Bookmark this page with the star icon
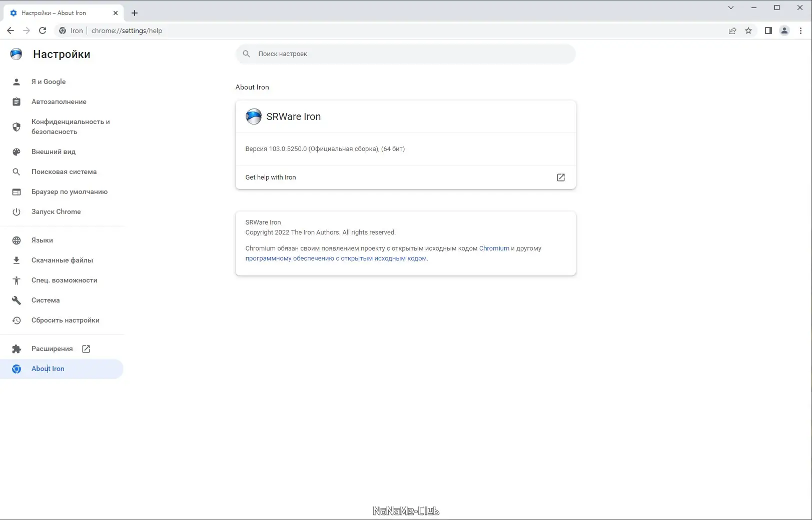812x520 pixels. [748, 30]
